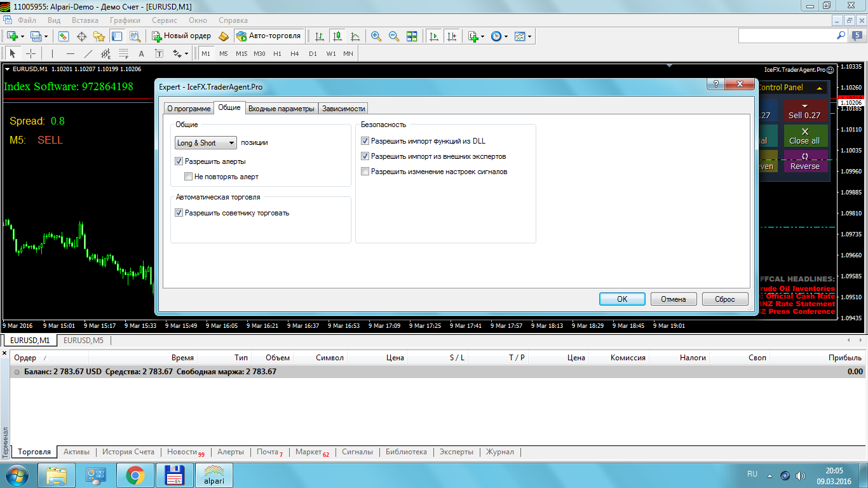The width and height of the screenshot is (868, 488).
Task: Toggle the Terminal panel toolbar icon
Action: pos(117,36)
